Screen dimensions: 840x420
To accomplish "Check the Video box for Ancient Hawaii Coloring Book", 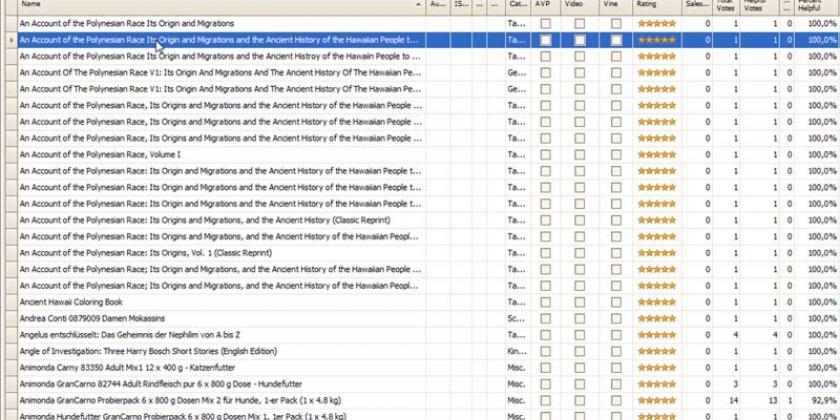I will (580, 301).
